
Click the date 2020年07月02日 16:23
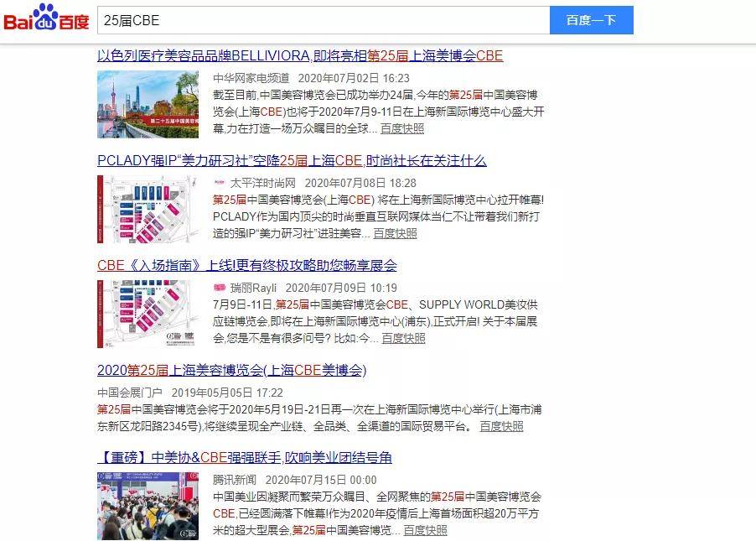(x=354, y=78)
